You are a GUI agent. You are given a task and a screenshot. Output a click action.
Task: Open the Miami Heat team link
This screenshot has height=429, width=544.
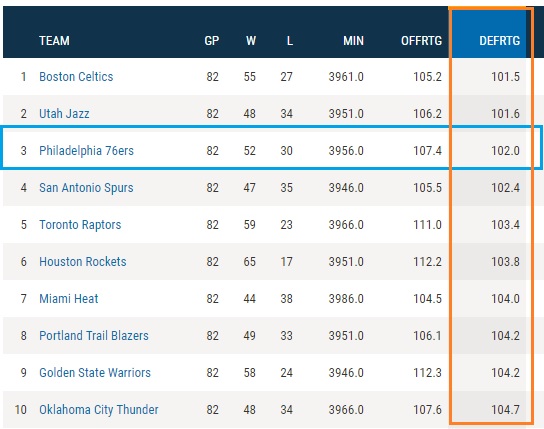pos(69,299)
